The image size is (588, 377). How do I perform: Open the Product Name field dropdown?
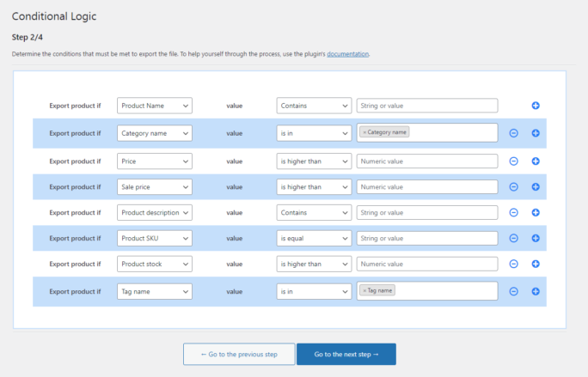tap(155, 106)
